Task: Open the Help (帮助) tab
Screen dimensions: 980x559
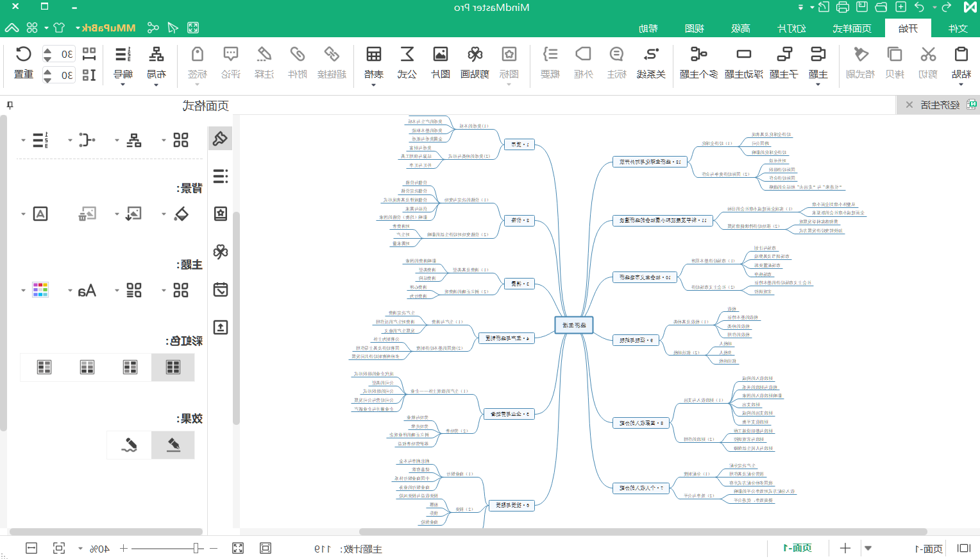Action: (x=648, y=28)
